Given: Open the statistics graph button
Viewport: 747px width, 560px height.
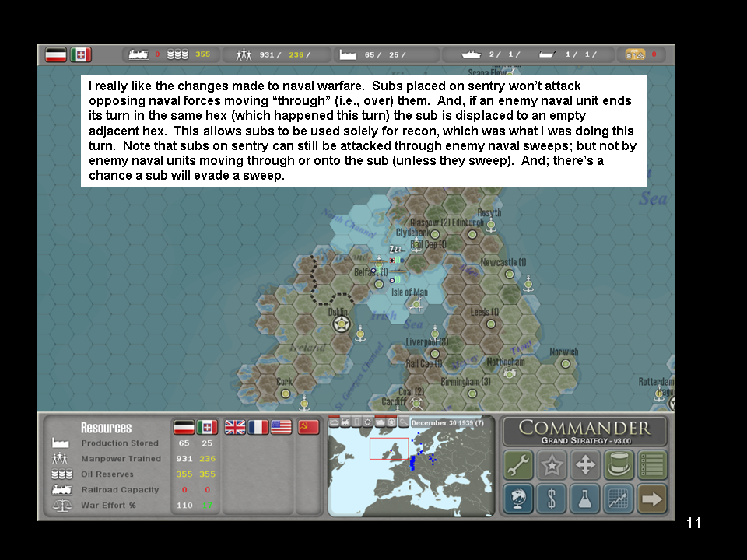Looking at the screenshot, I should [619, 499].
